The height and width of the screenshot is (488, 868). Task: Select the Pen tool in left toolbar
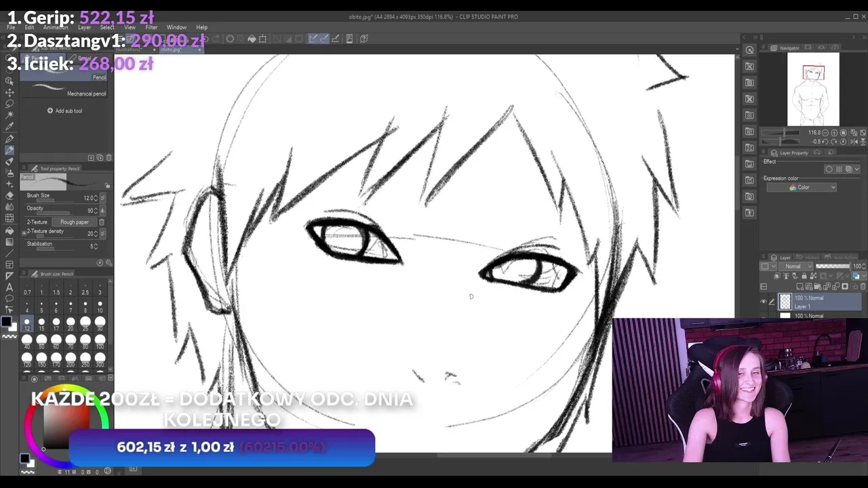point(9,138)
